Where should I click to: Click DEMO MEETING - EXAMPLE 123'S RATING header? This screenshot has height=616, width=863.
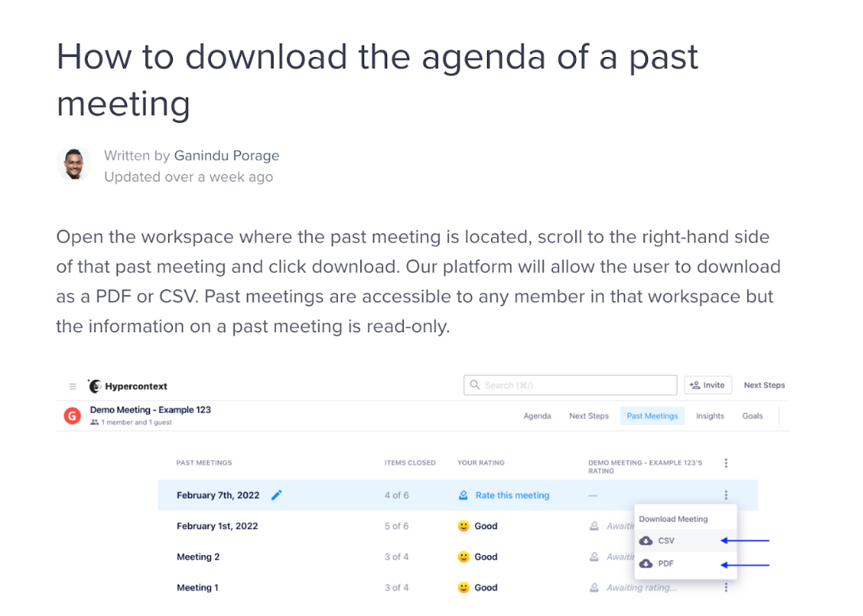[x=645, y=466]
